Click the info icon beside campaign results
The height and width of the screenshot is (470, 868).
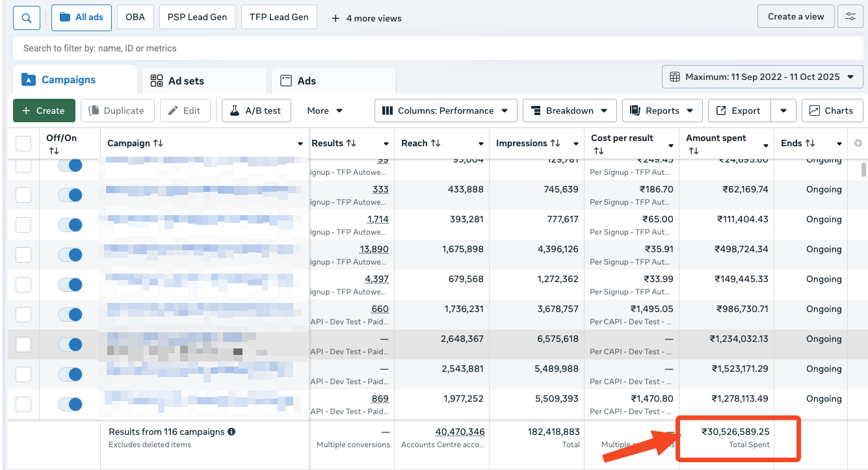click(231, 432)
